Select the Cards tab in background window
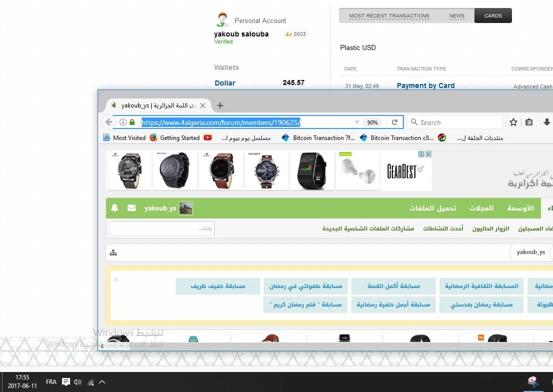The image size is (553, 392). click(493, 15)
